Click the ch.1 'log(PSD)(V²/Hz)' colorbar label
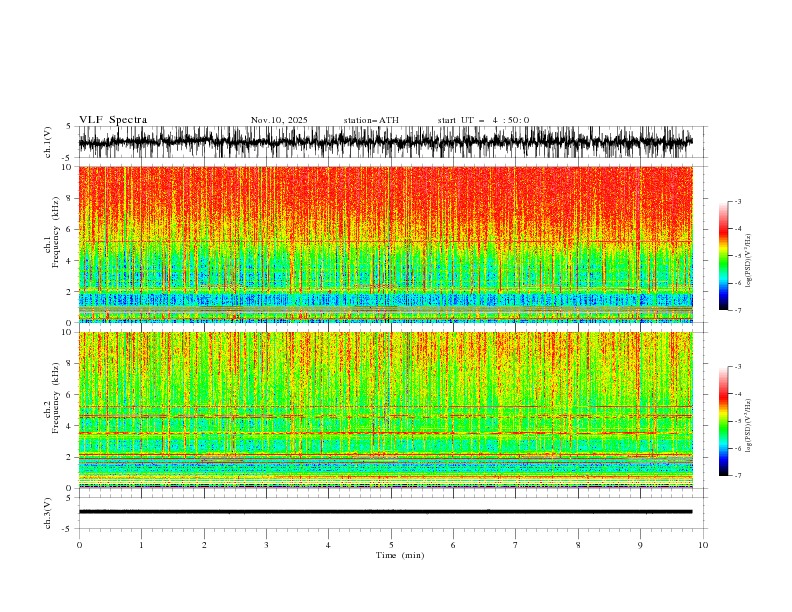792x612 pixels. [x=749, y=261]
